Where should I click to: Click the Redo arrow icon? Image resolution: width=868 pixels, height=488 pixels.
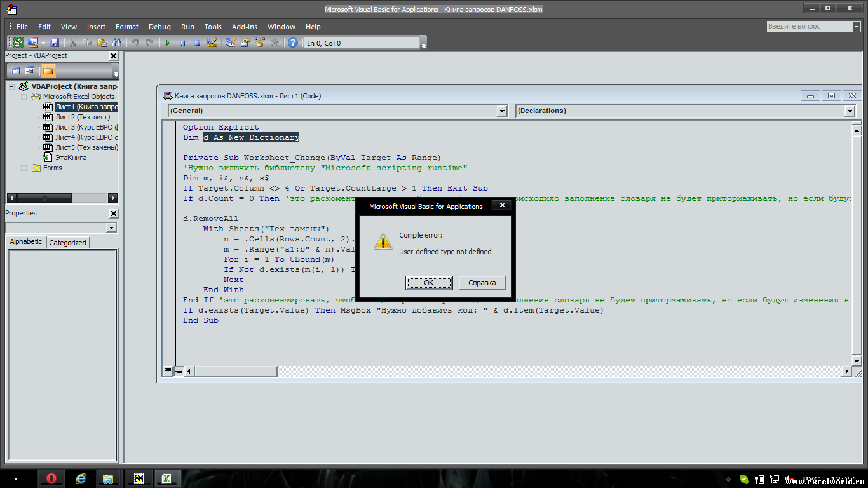pyautogui.click(x=149, y=43)
